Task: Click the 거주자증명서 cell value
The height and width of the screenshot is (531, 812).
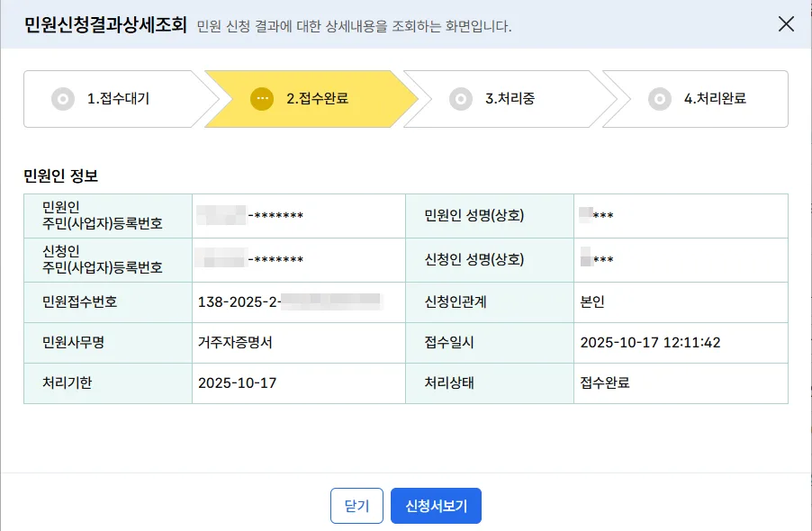Action: pos(234,342)
